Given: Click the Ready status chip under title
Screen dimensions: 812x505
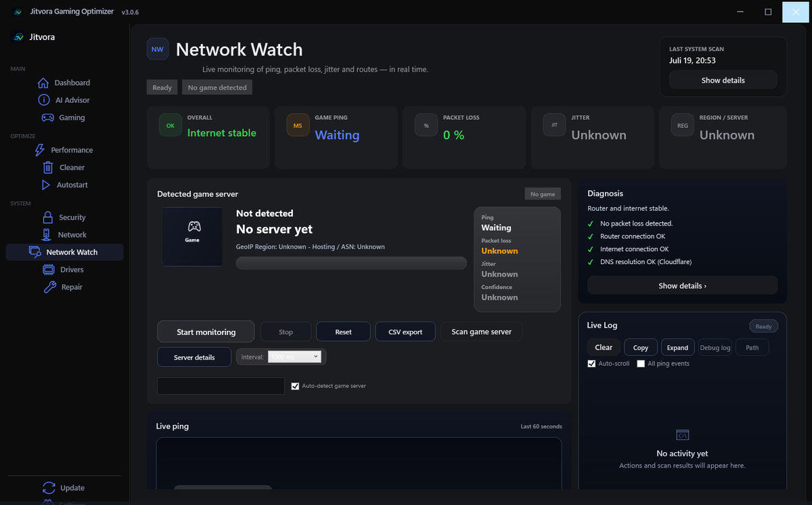Looking at the screenshot, I should [162, 87].
